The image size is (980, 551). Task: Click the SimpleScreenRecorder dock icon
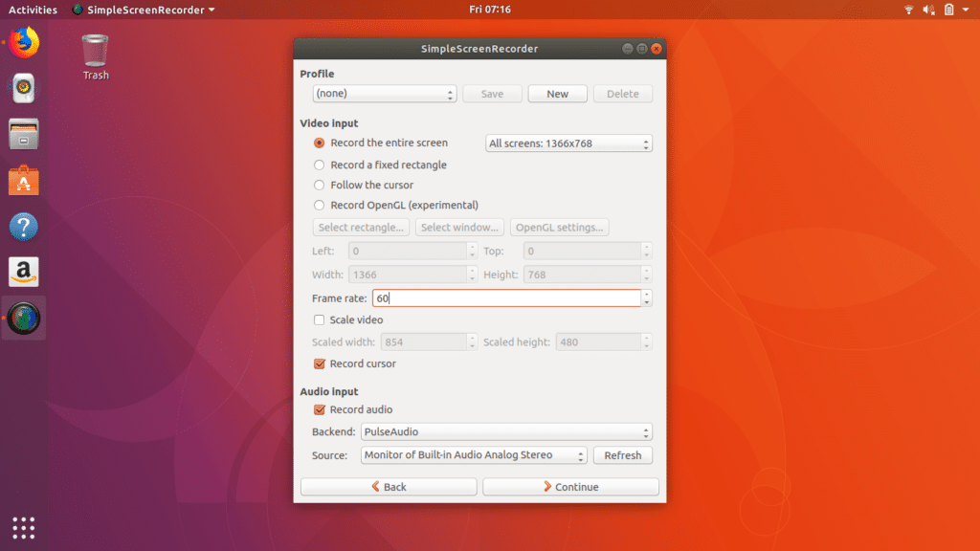tap(23, 317)
